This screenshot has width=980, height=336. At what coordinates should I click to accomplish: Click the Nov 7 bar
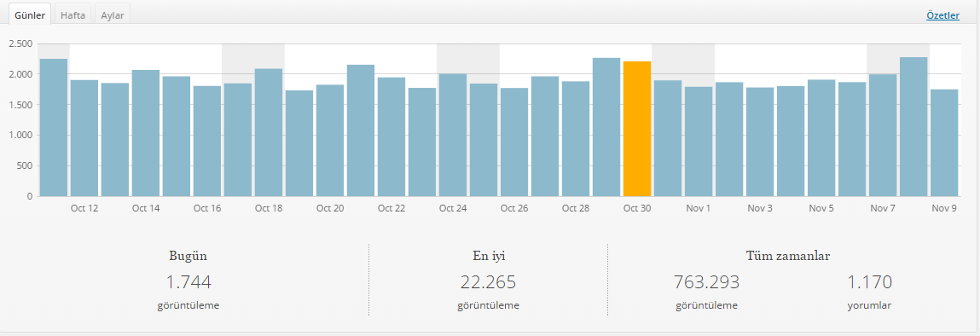point(883,135)
